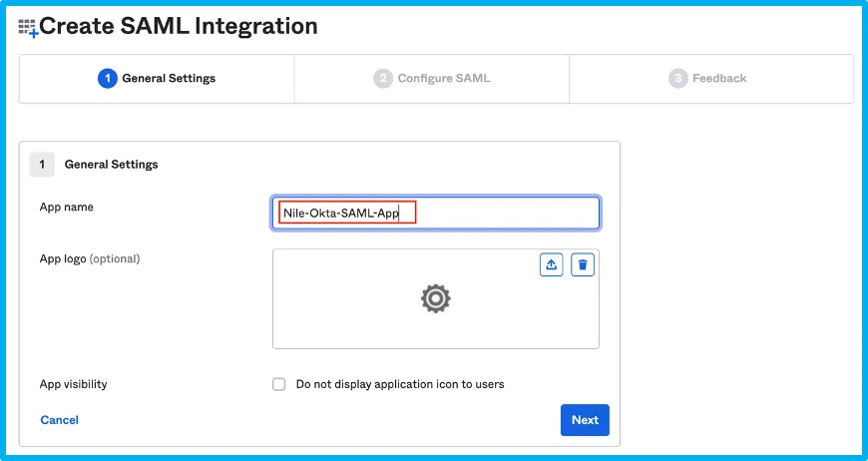Select the step 3 numbered circle
The image size is (868, 461).
coord(678,79)
